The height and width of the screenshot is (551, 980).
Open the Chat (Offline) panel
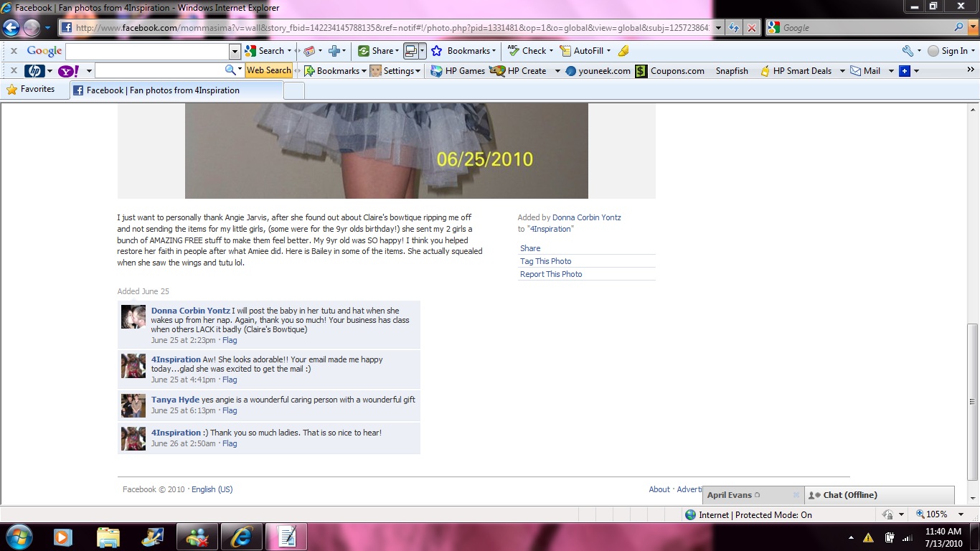click(880, 495)
